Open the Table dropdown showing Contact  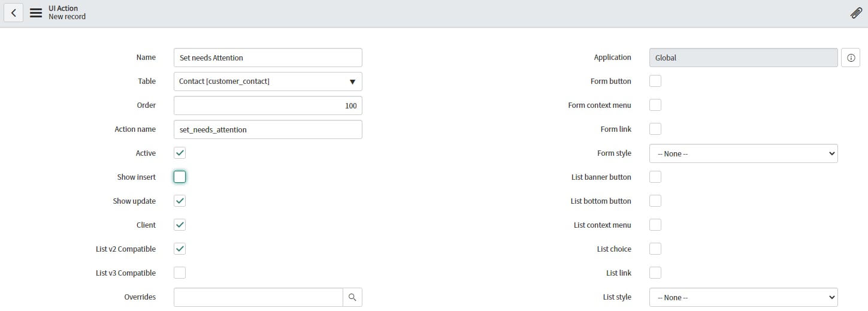(268, 81)
